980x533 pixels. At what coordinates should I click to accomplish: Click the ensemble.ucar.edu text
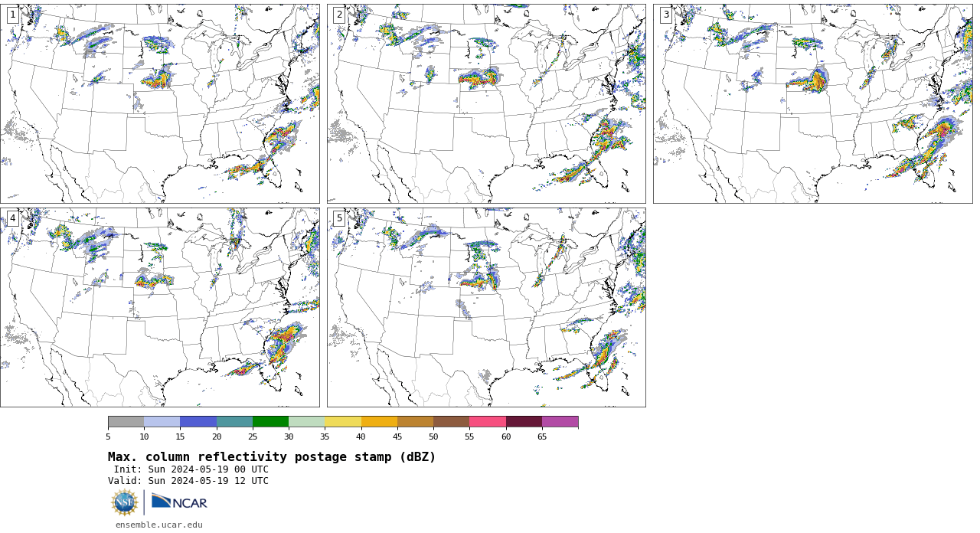pyautogui.click(x=159, y=525)
